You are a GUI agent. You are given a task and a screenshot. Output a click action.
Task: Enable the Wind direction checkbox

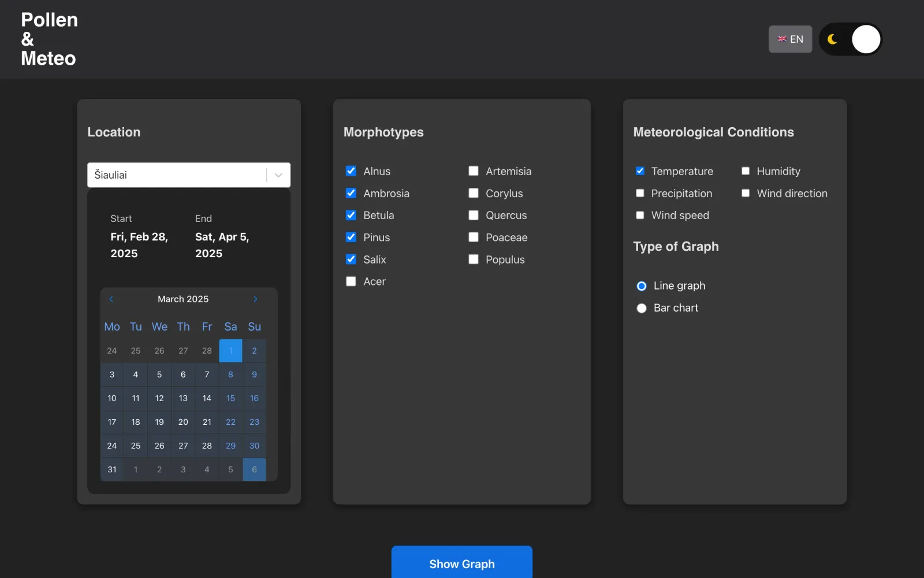746,193
